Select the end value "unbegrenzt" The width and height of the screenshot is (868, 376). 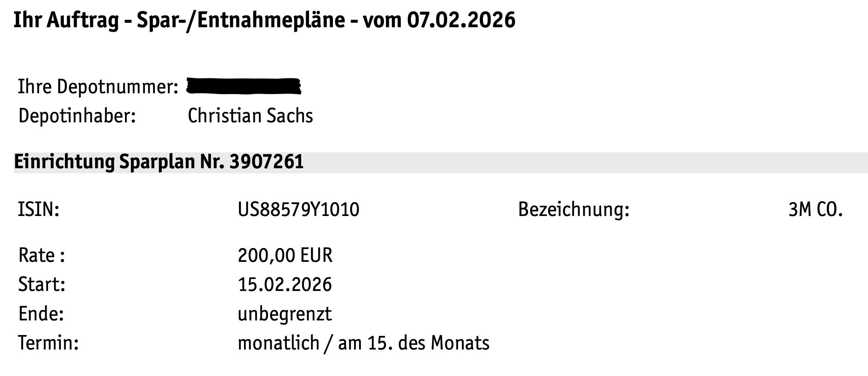point(285,314)
